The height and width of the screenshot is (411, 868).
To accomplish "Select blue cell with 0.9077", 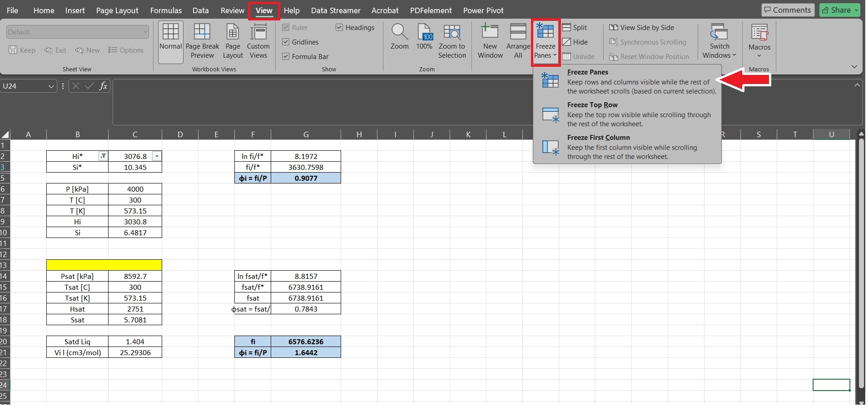I will click(306, 178).
